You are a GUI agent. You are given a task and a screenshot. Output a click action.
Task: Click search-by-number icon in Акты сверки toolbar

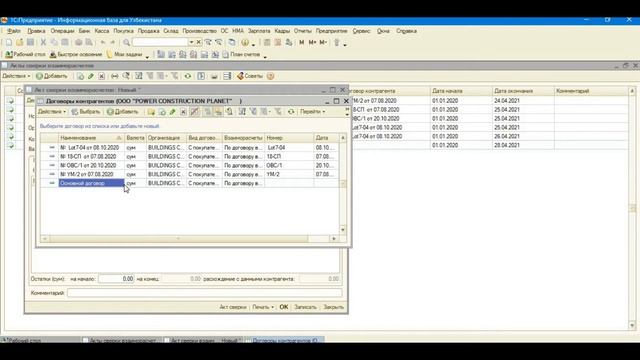[x=126, y=76]
